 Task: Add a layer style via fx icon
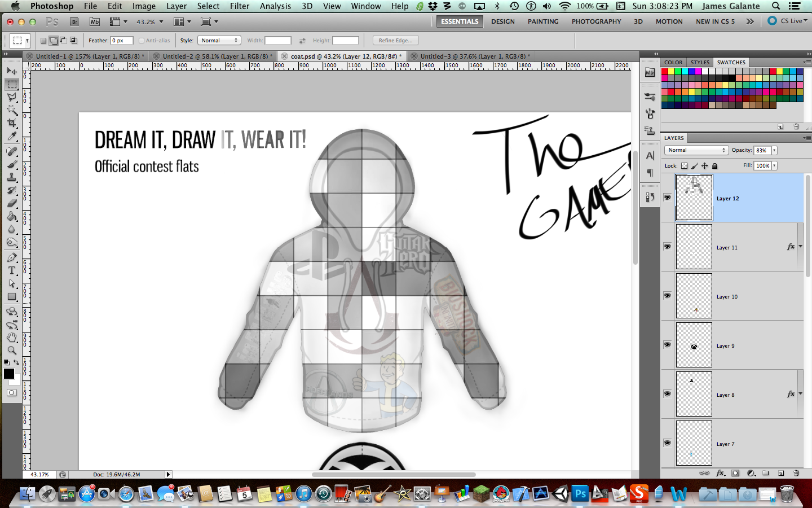coord(720,473)
